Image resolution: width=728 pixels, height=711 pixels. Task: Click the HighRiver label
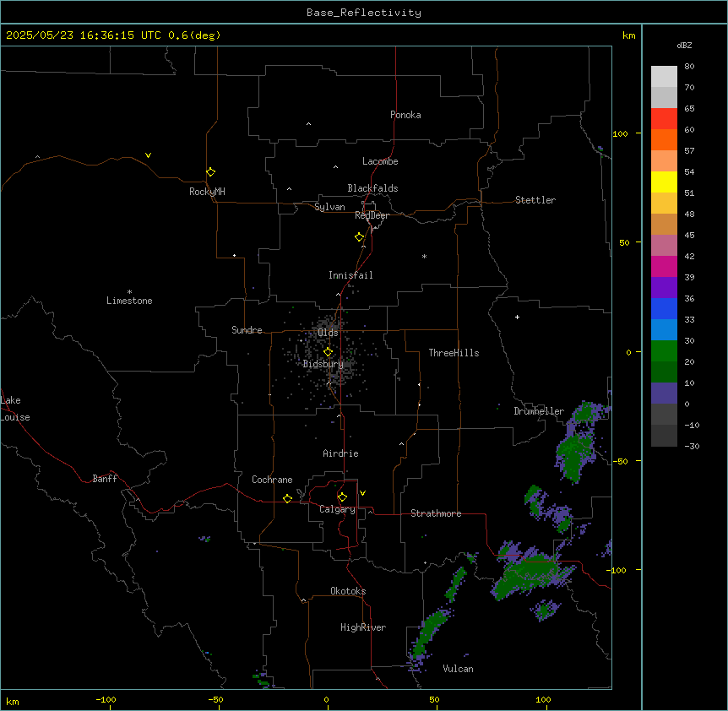click(363, 627)
